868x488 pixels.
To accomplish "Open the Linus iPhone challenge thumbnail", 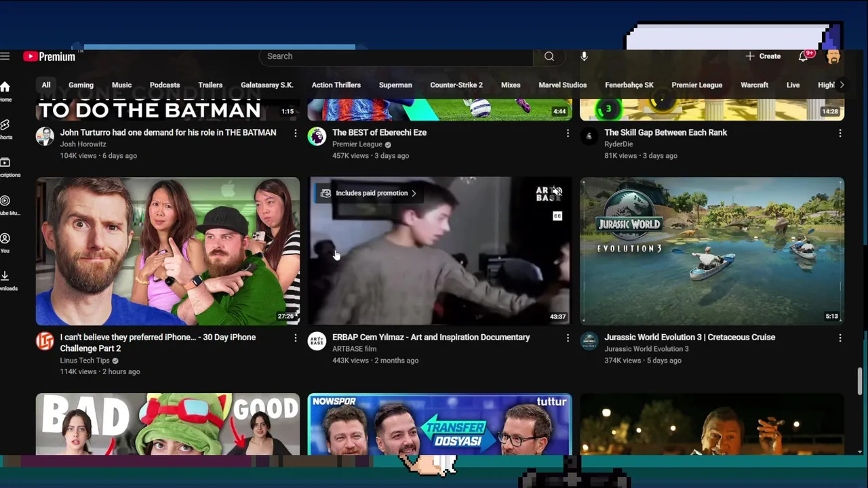I will pos(167,251).
